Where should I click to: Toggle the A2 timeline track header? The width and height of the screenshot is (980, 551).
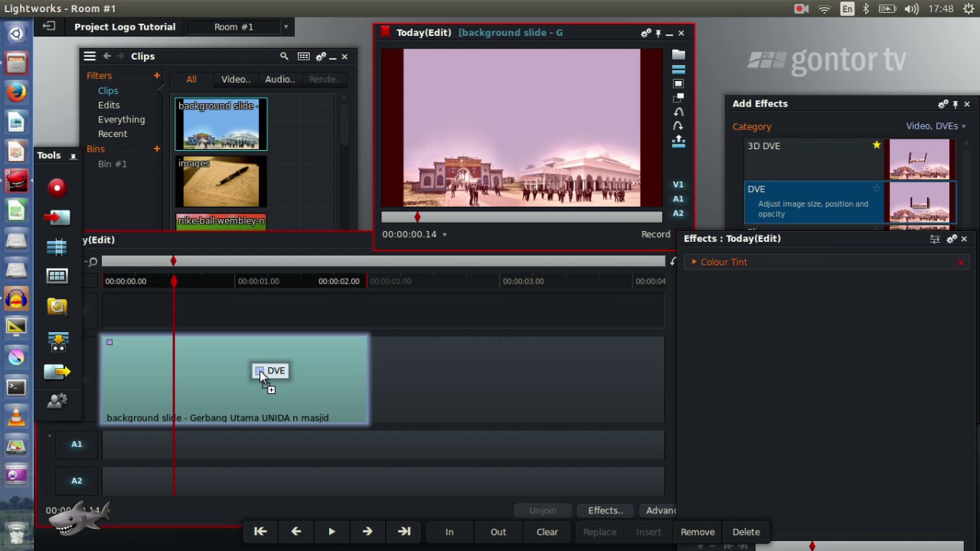tap(77, 481)
